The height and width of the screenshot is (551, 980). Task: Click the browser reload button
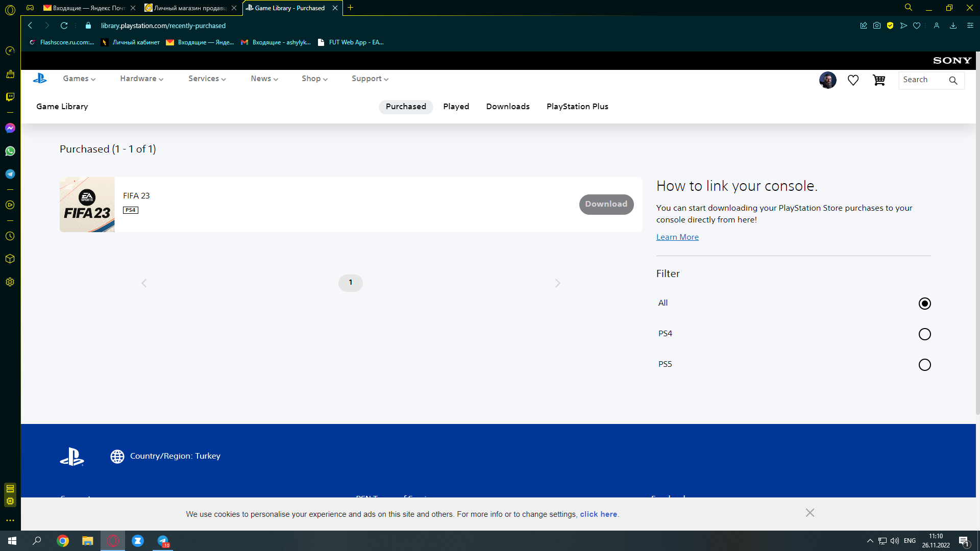pos(64,26)
